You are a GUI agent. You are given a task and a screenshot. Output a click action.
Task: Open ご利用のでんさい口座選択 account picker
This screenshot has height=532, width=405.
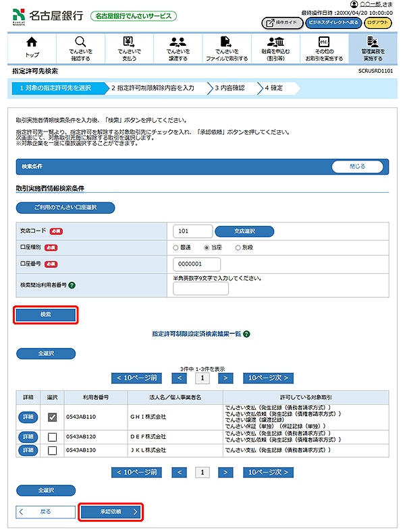65,208
